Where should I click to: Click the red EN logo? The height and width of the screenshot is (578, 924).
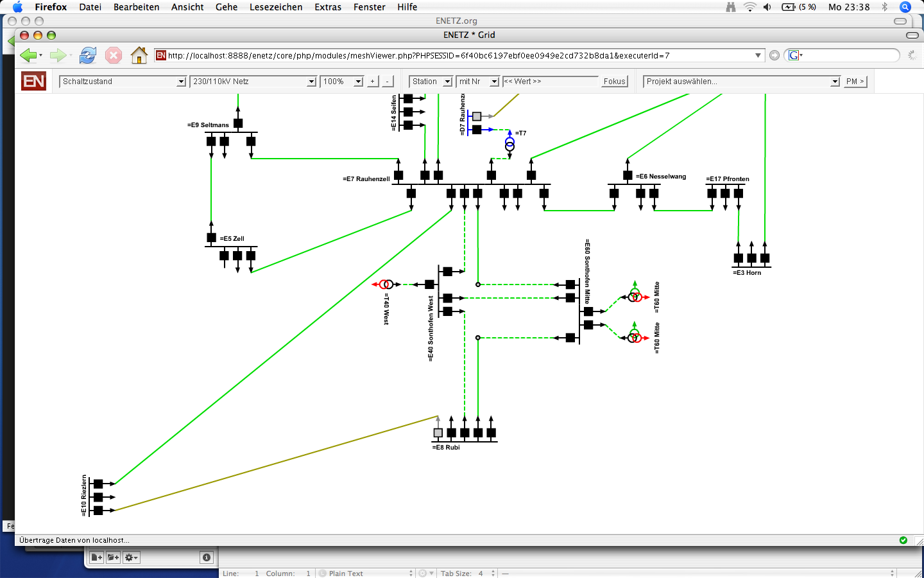click(x=33, y=82)
